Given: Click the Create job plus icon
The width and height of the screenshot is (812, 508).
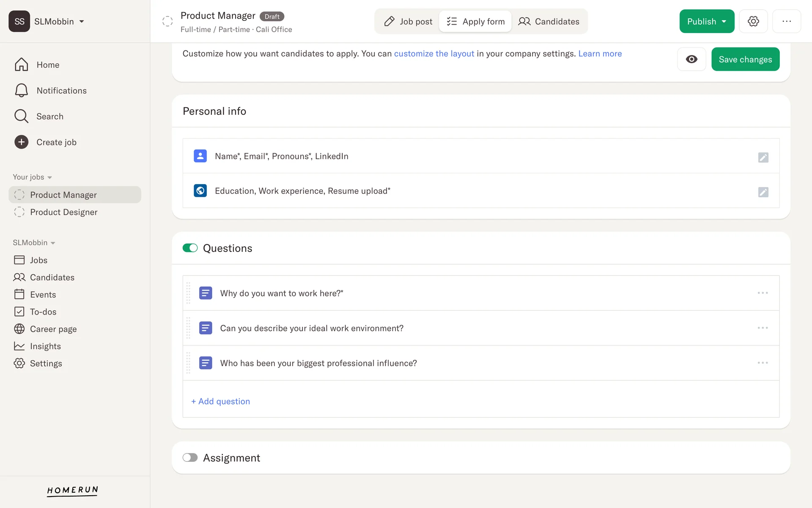Looking at the screenshot, I should (21, 142).
